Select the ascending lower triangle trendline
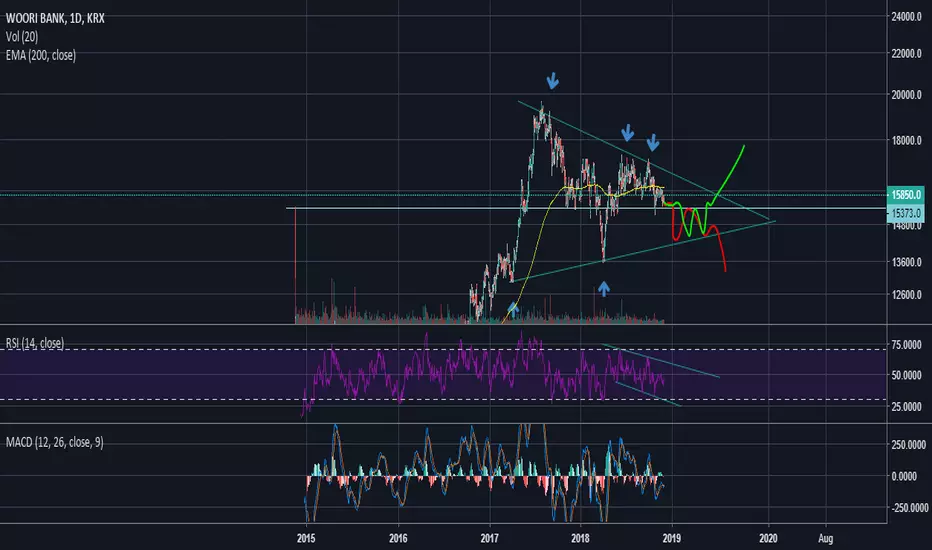 (642, 251)
